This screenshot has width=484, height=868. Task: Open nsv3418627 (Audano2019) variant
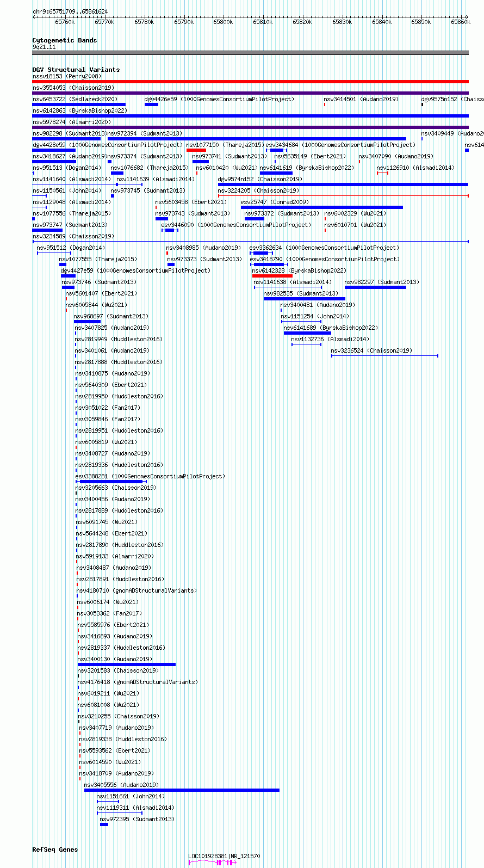70,156
